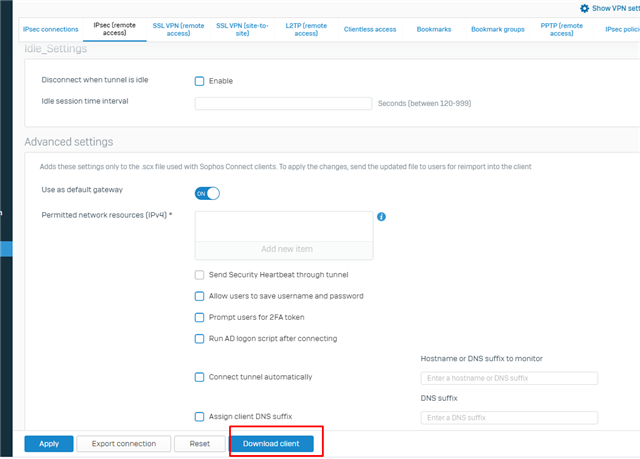This screenshot has width=640, height=459.
Task: Click the Reset button
Action: click(x=200, y=444)
